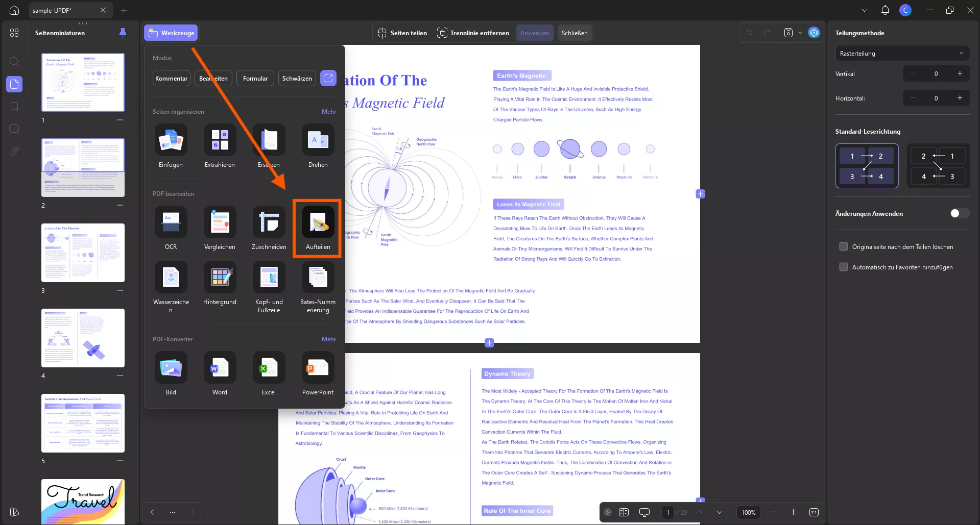Convert PDF to Word
This screenshot has height=525, width=980.
pyautogui.click(x=220, y=373)
